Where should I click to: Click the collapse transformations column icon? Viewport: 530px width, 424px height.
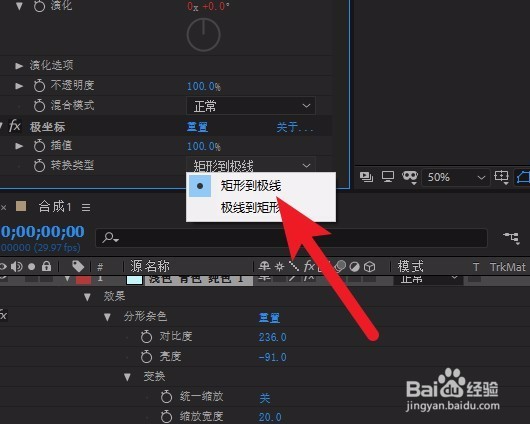tap(280, 267)
